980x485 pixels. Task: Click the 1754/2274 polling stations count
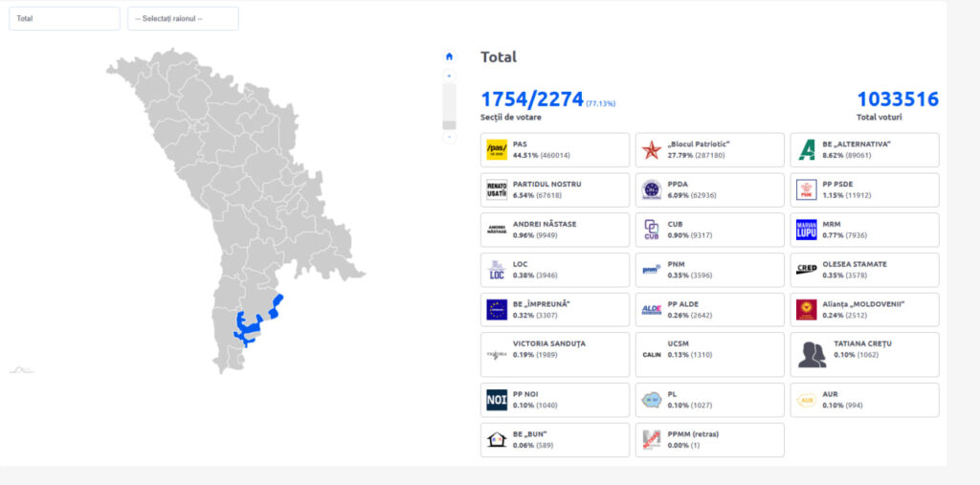click(532, 99)
